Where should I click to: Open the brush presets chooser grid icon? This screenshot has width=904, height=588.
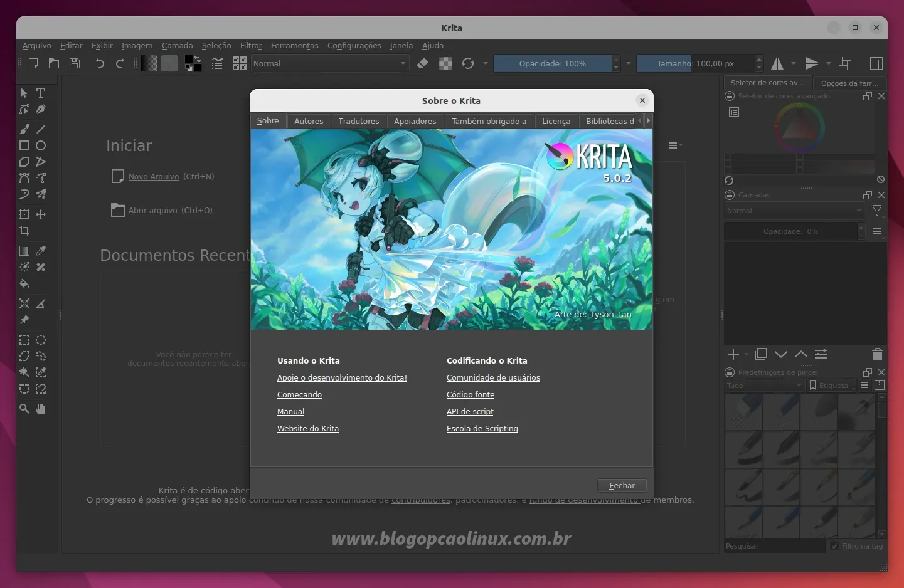point(240,63)
